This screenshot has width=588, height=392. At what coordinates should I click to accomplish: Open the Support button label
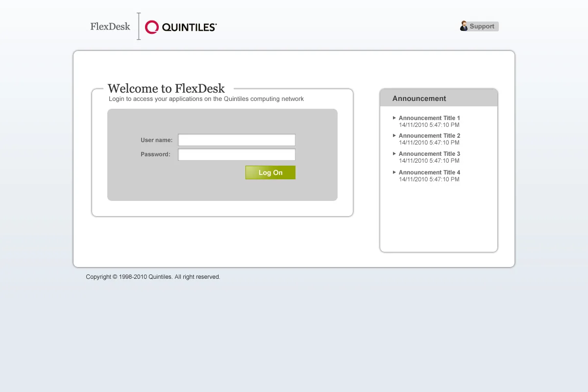[482, 26]
